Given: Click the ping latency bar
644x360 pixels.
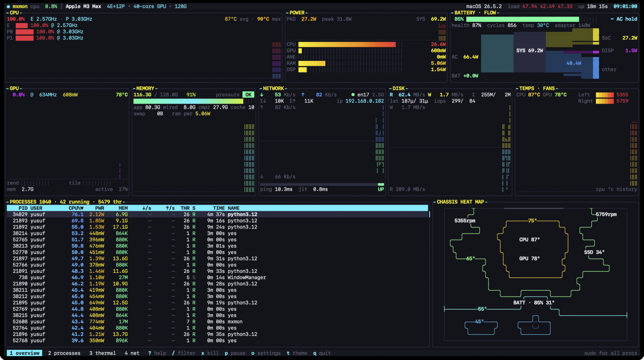Looking at the screenshot, I should [x=322, y=185].
